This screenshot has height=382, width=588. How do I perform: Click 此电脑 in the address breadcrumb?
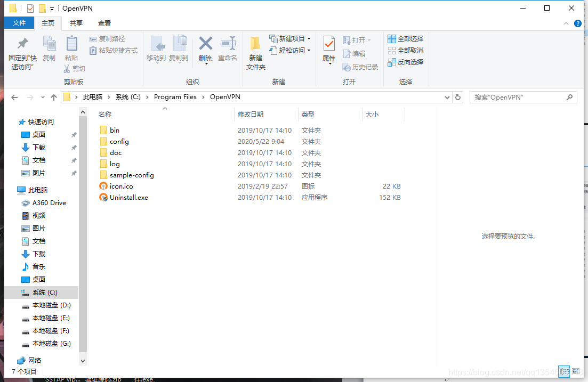click(93, 97)
